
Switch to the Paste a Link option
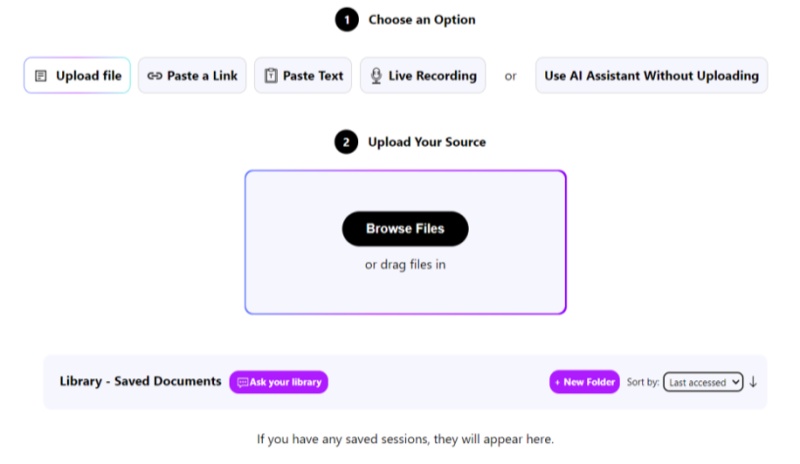(x=192, y=76)
